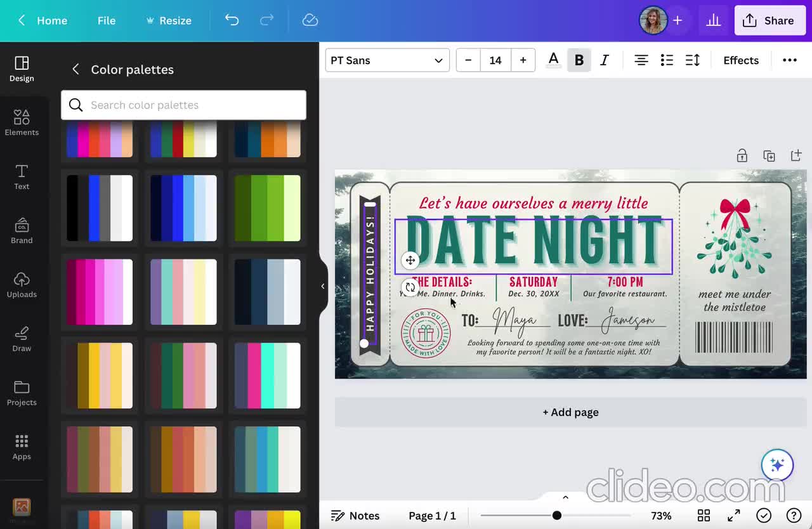Enter fullscreen present mode
The height and width of the screenshot is (529, 812).
tap(733, 516)
